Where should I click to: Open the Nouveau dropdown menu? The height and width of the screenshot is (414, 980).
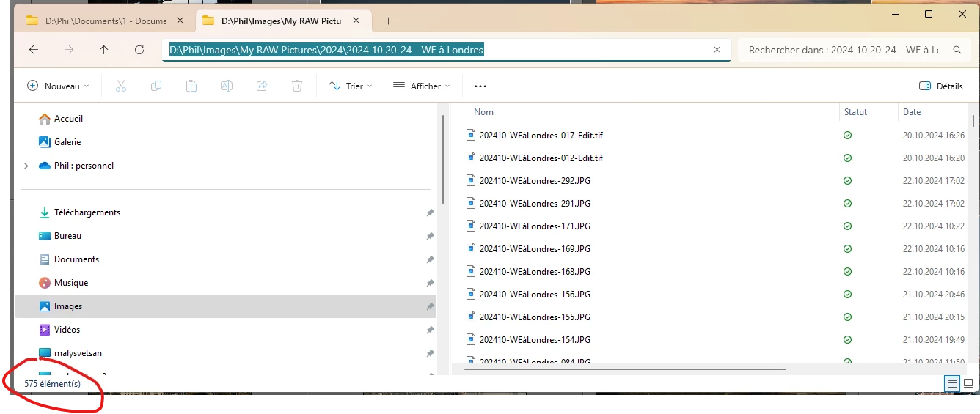click(x=57, y=86)
